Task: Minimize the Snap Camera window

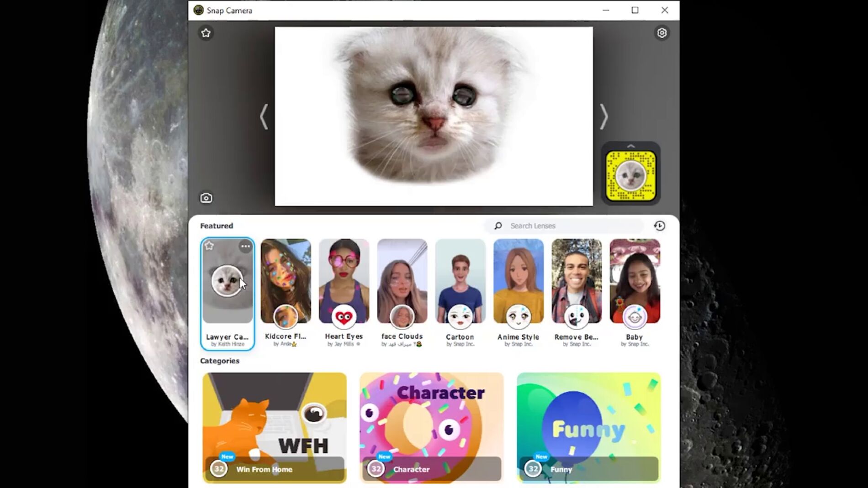Action: [x=606, y=10]
